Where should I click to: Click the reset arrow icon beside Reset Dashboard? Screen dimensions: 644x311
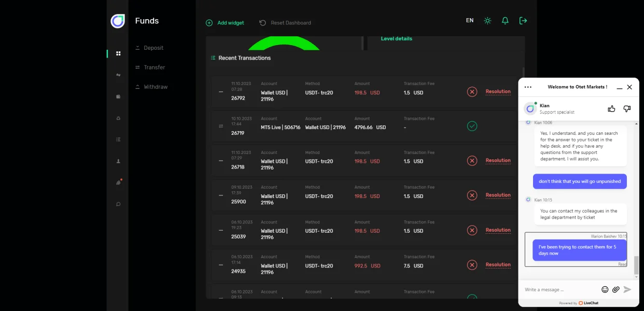click(x=262, y=23)
